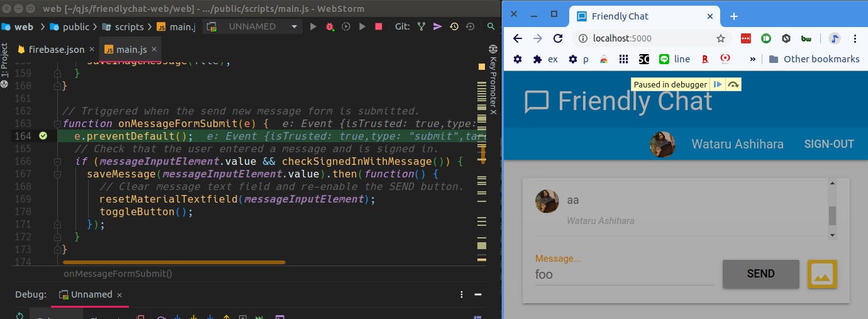
Task: Click toggleButton() call on line 170
Action: coord(146,211)
